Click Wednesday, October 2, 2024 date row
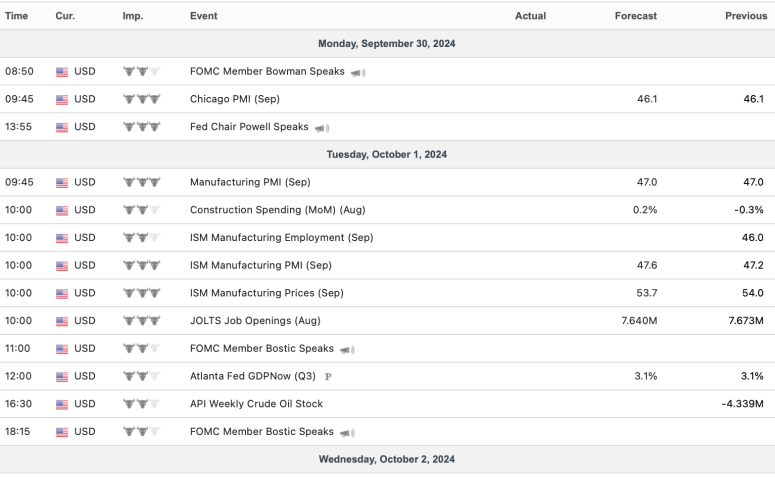Screen dimensions: 775x477 coord(388,459)
